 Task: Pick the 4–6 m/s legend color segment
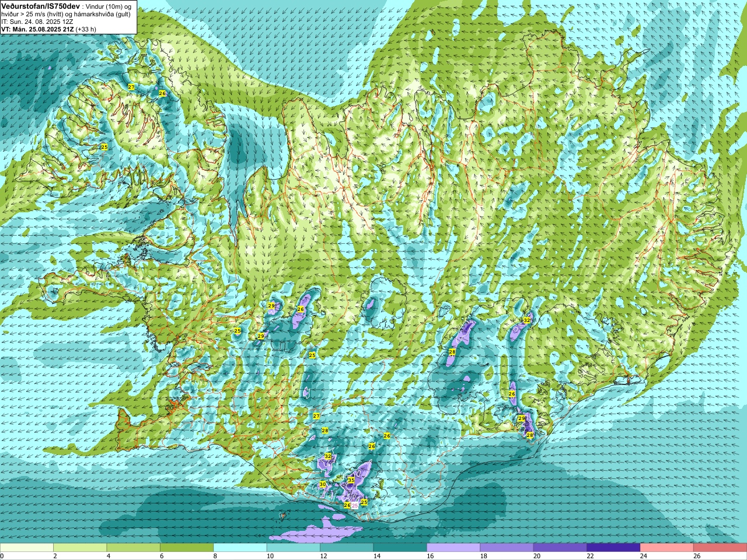(134, 548)
